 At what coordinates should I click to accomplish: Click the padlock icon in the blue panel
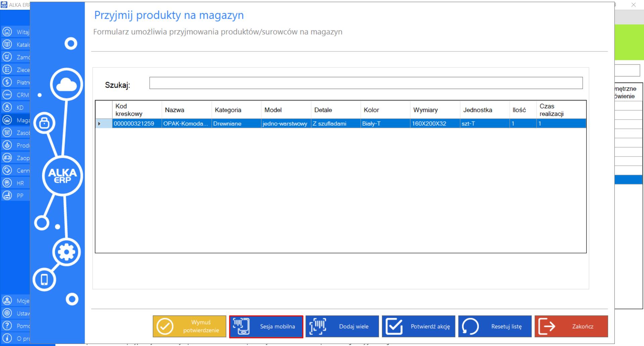pyautogui.click(x=44, y=123)
